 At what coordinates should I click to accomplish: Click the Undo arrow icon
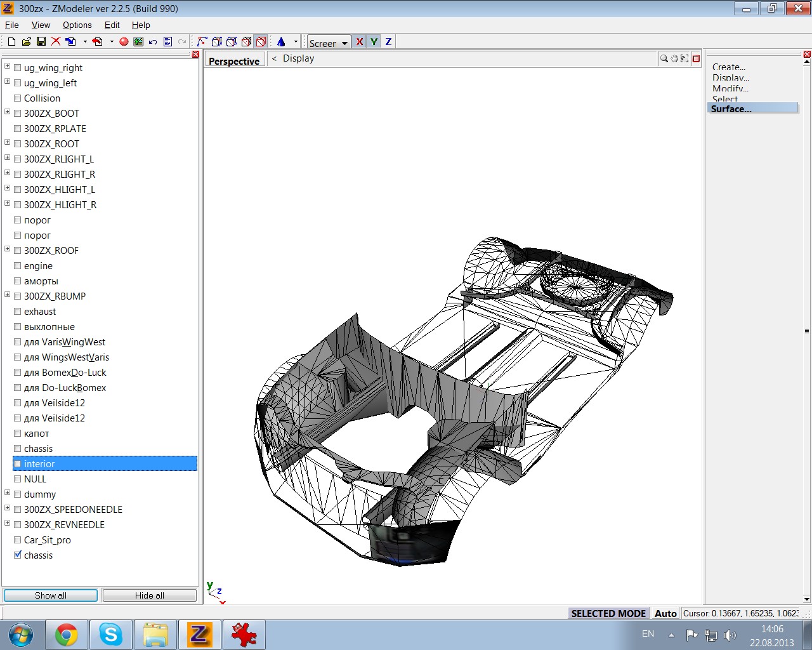point(153,42)
